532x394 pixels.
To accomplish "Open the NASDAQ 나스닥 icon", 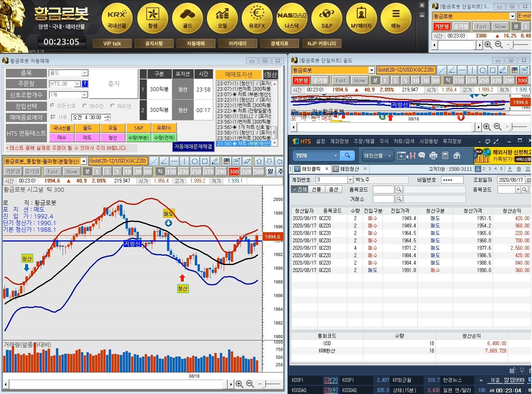I will [x=292, y=18].
